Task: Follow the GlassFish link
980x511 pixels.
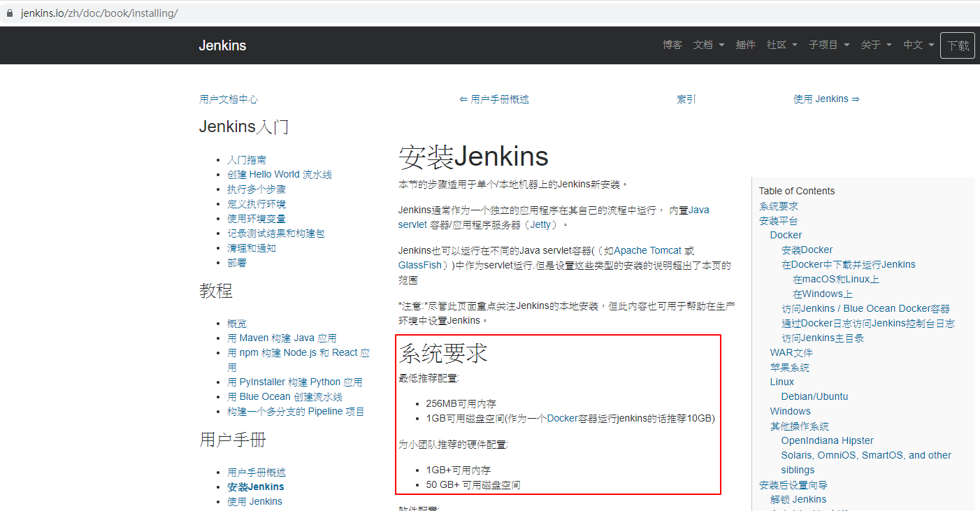Action: tap(420, 266)
